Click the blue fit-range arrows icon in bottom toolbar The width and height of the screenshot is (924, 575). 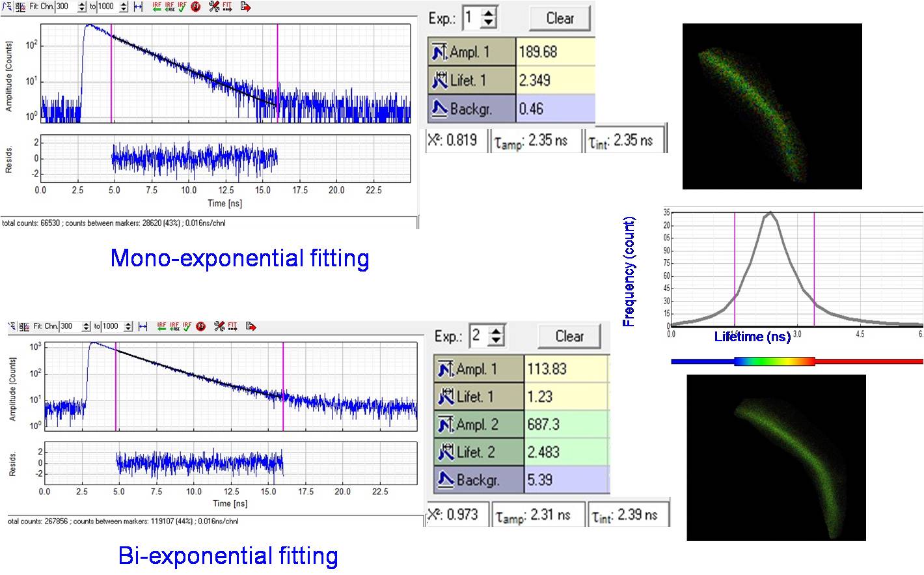pos(143,326)
